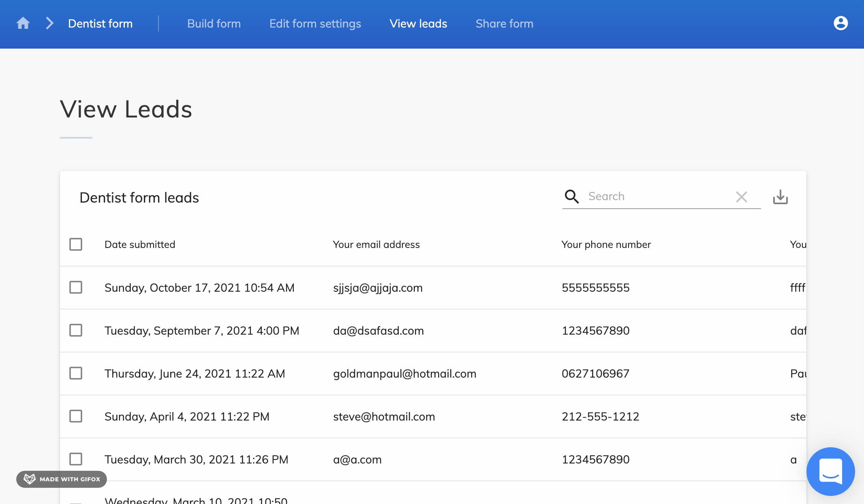
Task: Open Edit form settings tab
Action: point(315,23)
